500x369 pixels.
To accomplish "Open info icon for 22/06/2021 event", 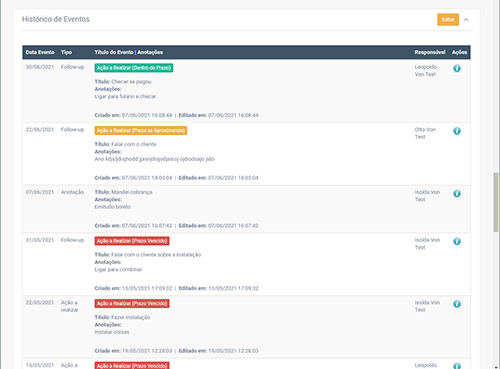I will coord(457,131).
